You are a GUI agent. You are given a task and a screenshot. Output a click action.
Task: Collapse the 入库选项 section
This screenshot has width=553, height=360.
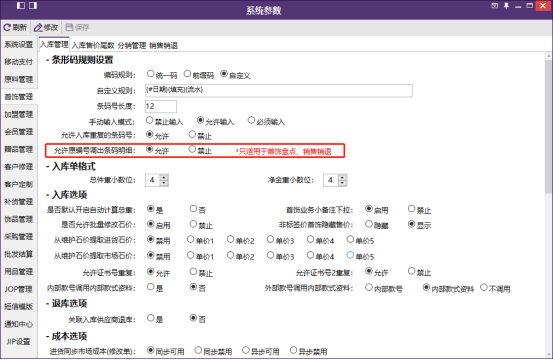[x=47, y=195]
